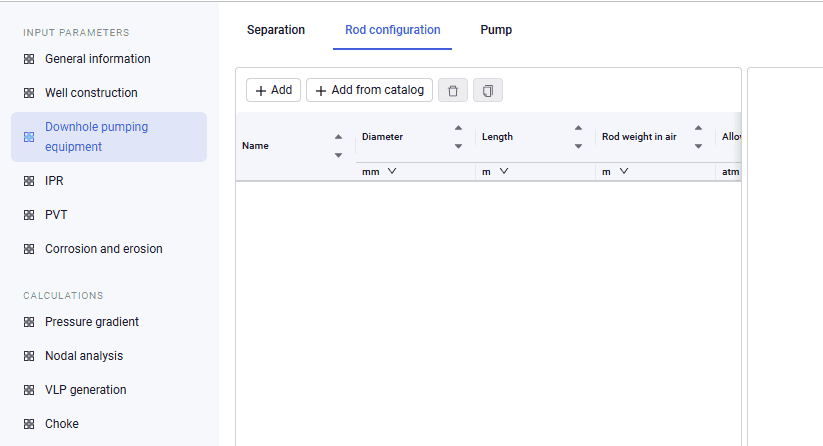Click the Downhole pumping equipment grid icon
The width and height of the screenshot is (823, 446).
29,137
